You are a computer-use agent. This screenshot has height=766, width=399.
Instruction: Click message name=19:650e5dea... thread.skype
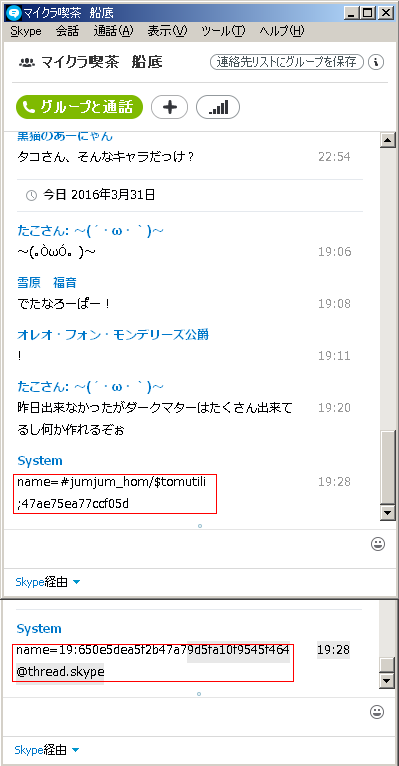tap(153, 661)
